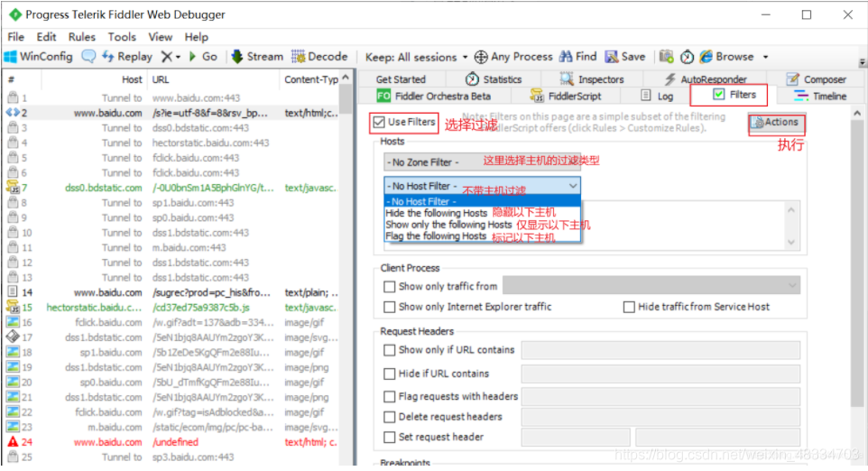
Task: Open the Help menu
Action: pyautogui.click(x=197, y=36)
